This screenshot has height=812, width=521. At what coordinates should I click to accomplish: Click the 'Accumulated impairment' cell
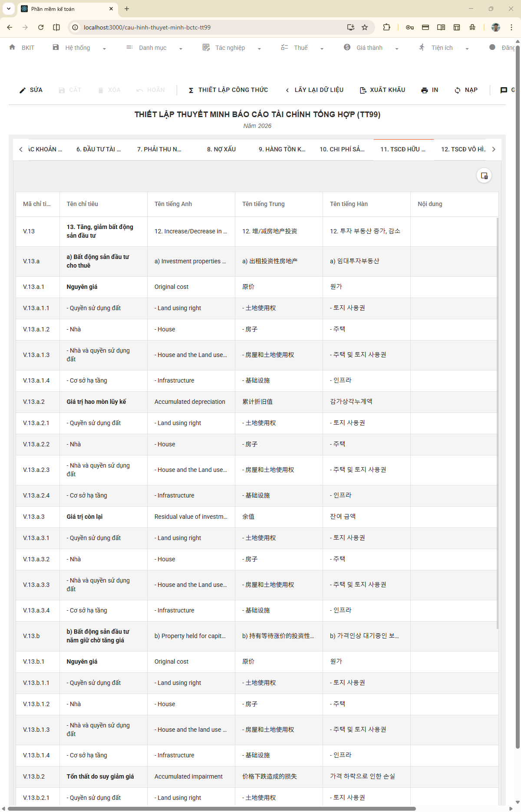(x=191, y=777)
